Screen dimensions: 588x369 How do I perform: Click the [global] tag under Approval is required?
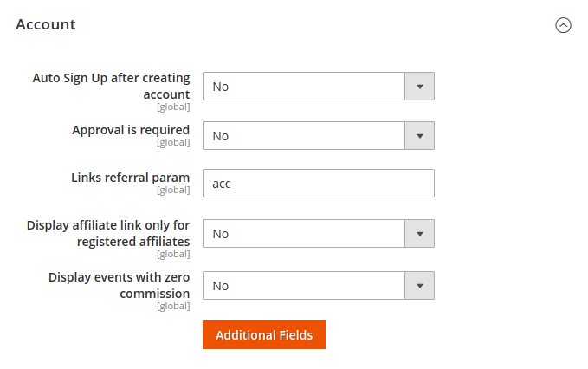pos(173,142)
